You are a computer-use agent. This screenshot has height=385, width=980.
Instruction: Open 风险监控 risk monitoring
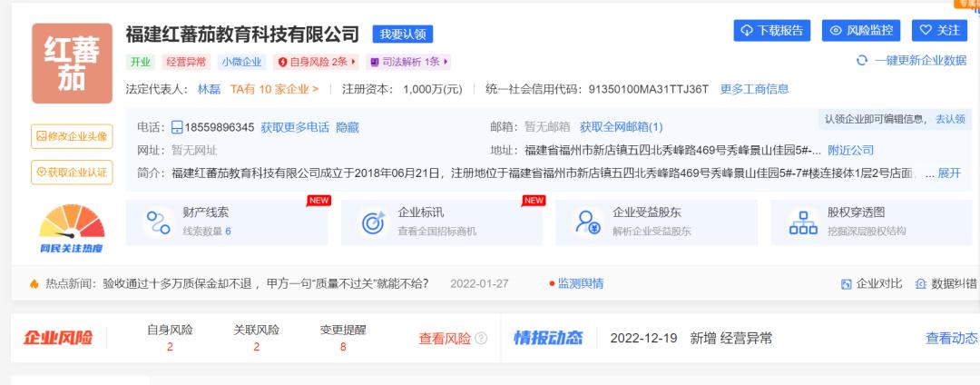(x=861, y=30)
